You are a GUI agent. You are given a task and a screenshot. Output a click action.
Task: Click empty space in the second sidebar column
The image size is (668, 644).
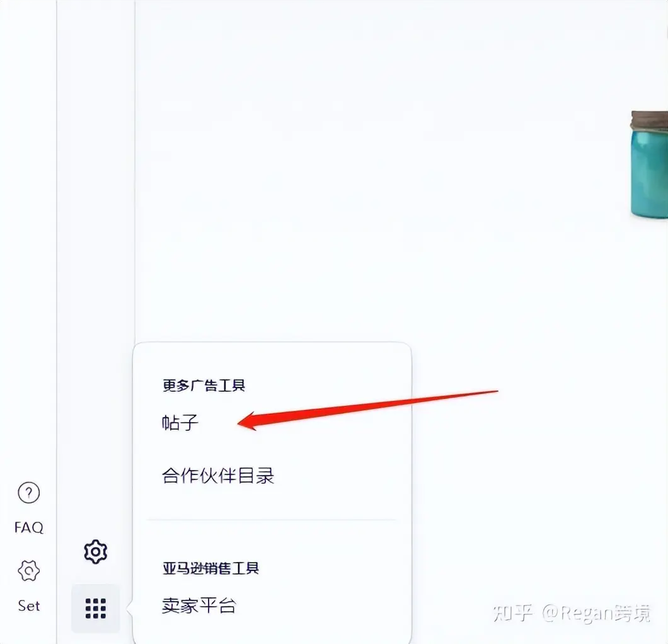96,256
